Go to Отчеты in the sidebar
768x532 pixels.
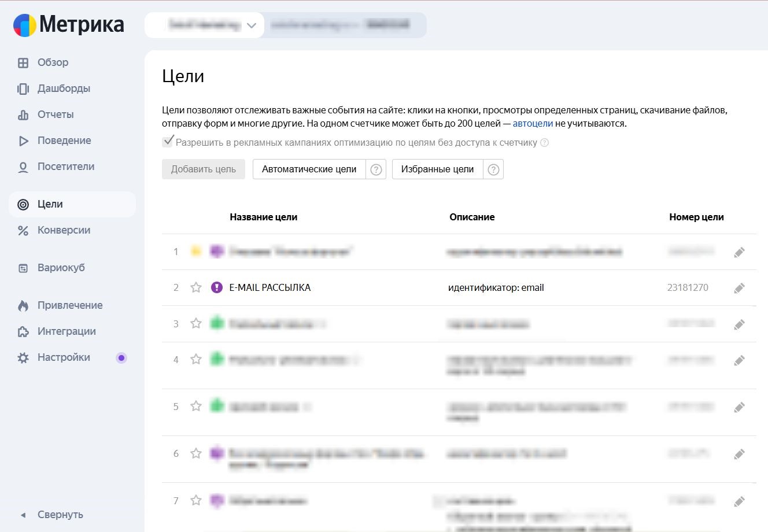(56, 114)
